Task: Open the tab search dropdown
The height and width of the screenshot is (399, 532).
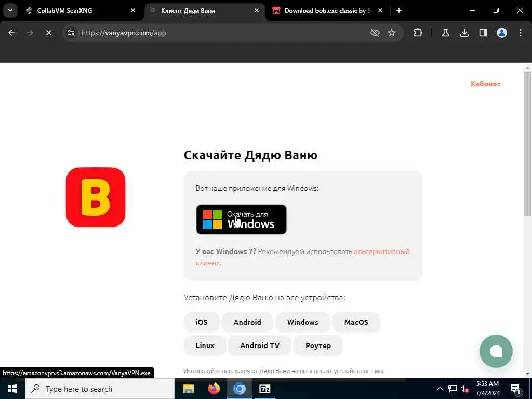Action: click(10, 10)
